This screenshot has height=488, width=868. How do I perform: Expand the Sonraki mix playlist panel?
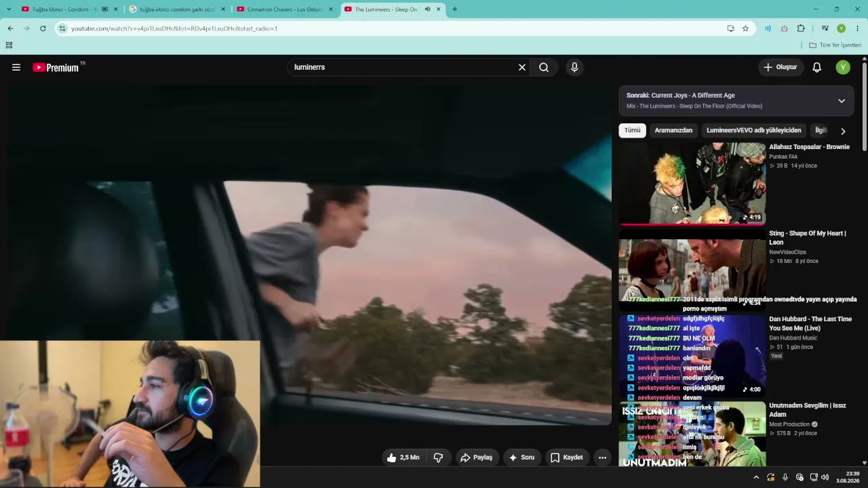[842, 101]
